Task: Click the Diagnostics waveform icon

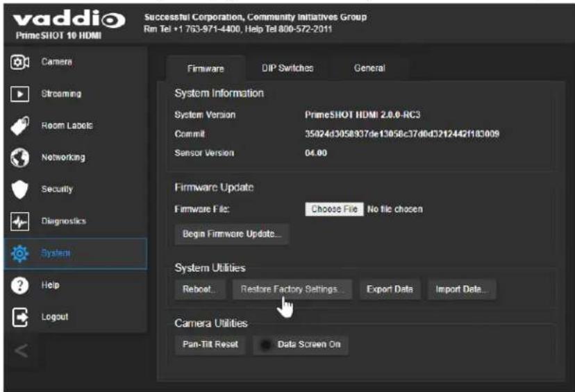Action: point(20,221)
